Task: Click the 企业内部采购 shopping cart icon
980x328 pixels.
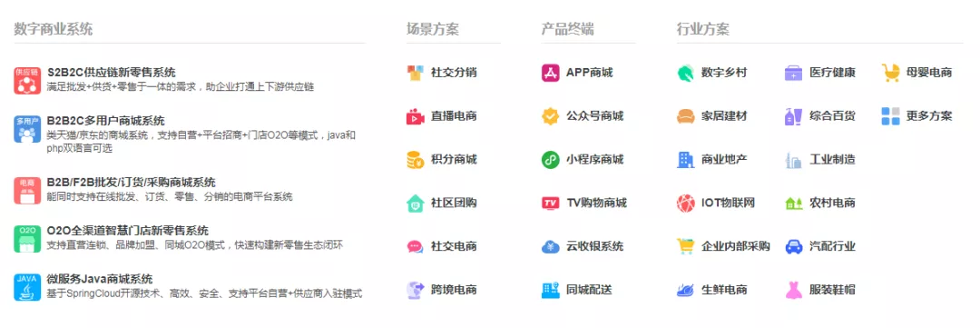Action: (x=686, y=246)
